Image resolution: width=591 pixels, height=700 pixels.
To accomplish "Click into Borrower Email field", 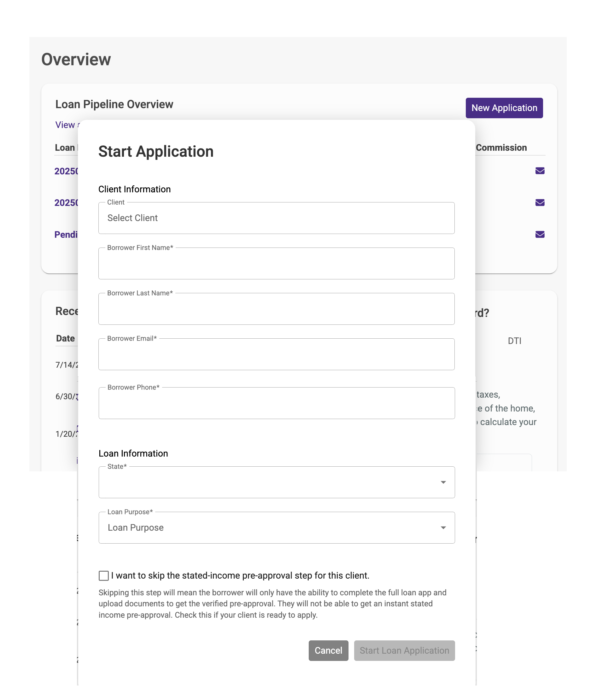I will (276, 354).
